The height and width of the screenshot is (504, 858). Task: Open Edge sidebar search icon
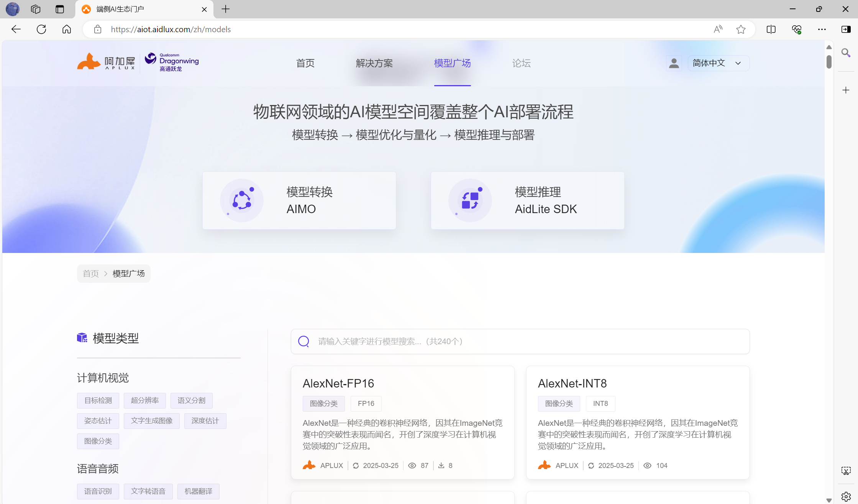[846, 53]
